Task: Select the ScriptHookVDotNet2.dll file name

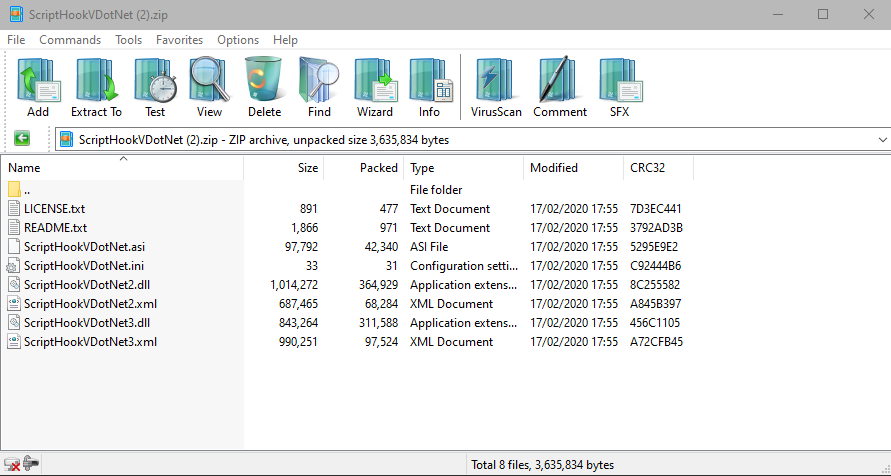Action: coord(87,285)
